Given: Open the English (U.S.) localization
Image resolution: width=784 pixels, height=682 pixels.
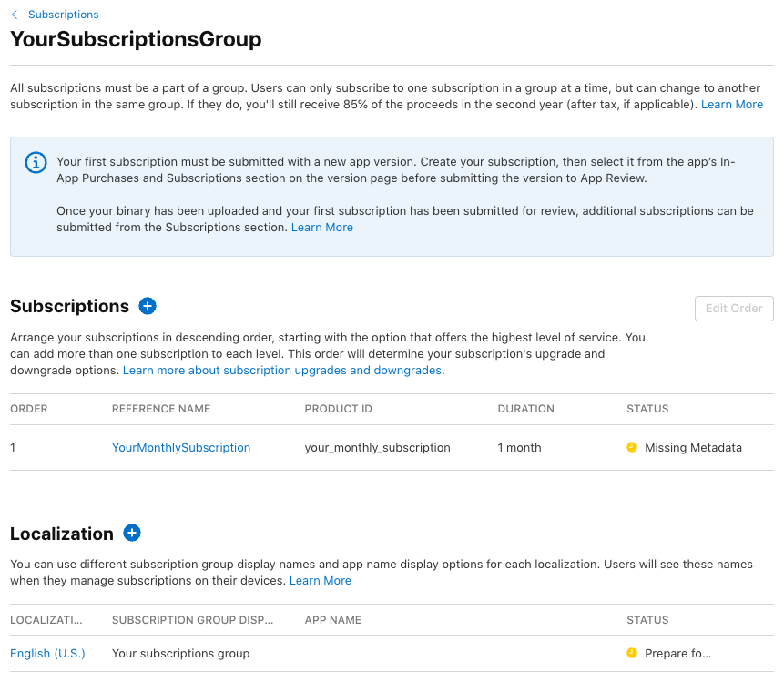Looking at the screenshot, I should [47, 653].
